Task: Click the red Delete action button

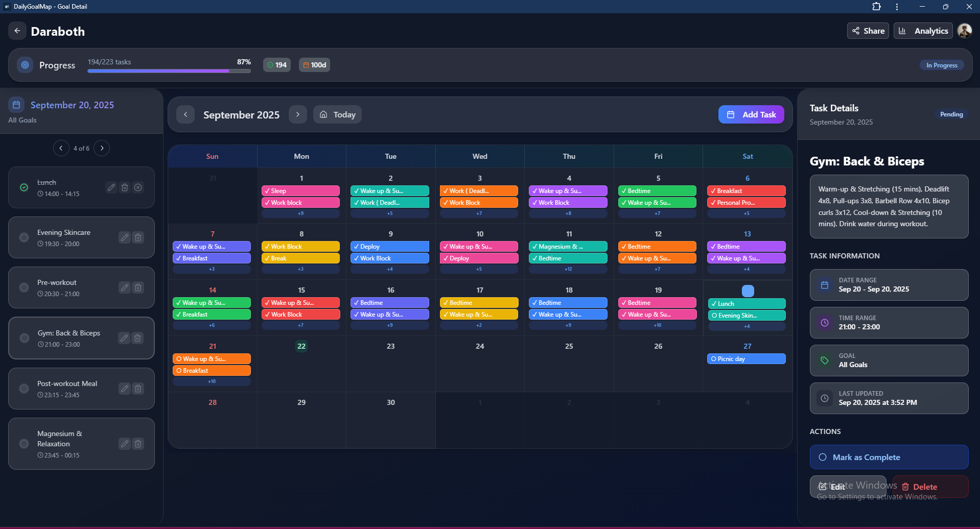Action: (929, 487)
